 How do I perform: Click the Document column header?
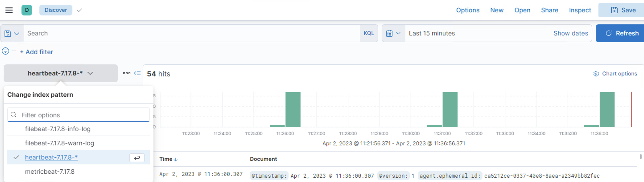tap(263, 159)
